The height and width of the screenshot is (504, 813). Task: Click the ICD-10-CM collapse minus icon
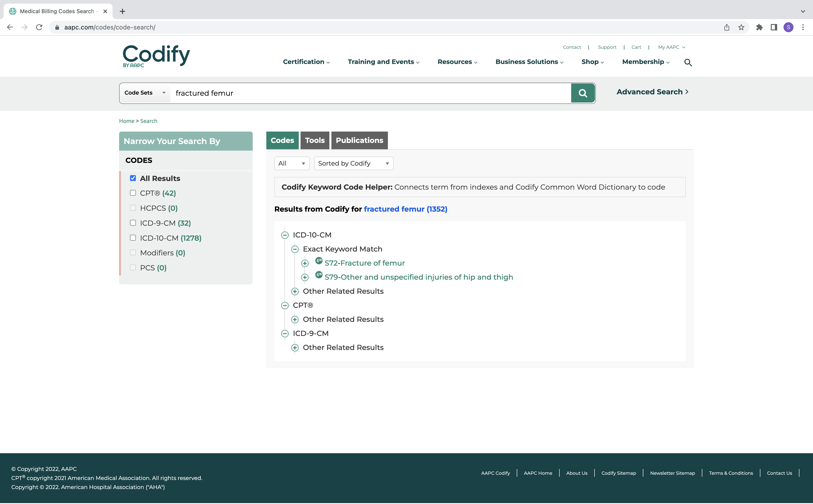tap(284, 235)
